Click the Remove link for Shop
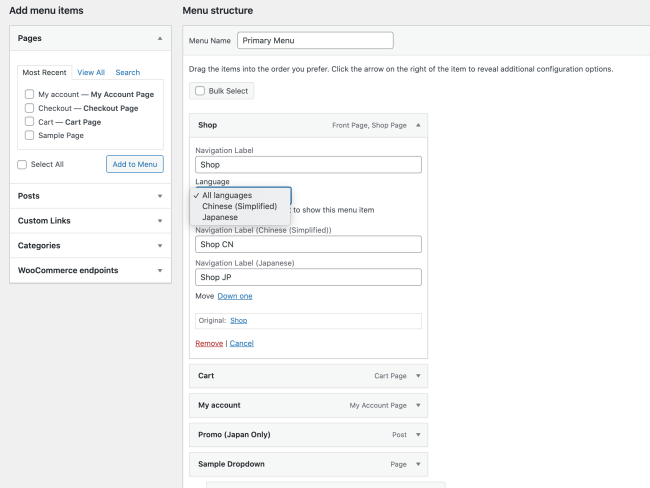 209,343
